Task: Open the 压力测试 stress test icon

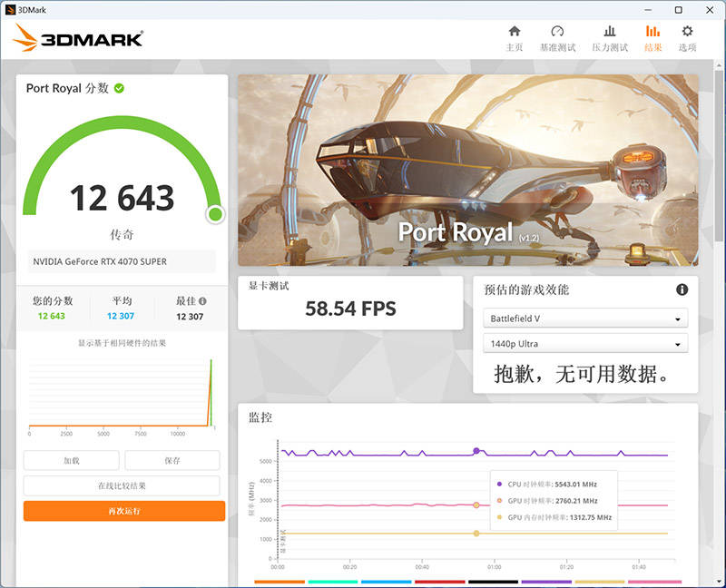Action: click(610, 32)
